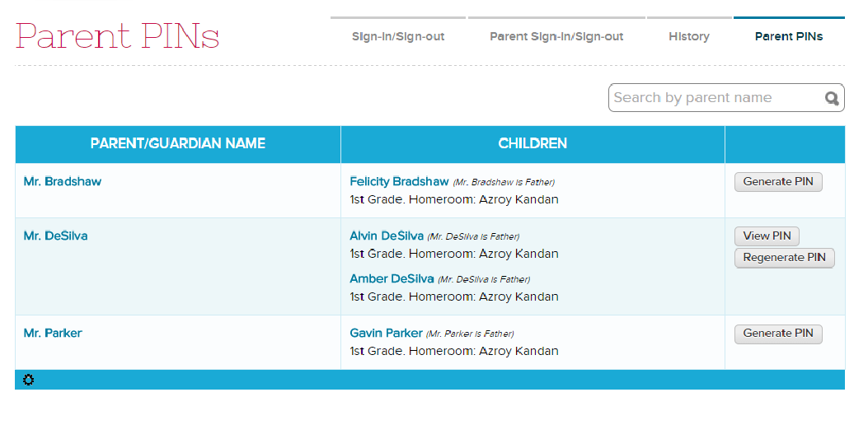The image size is (868, 425).
Task: Open Alvin DeSilva's child profile
Action: pos(387,236)
